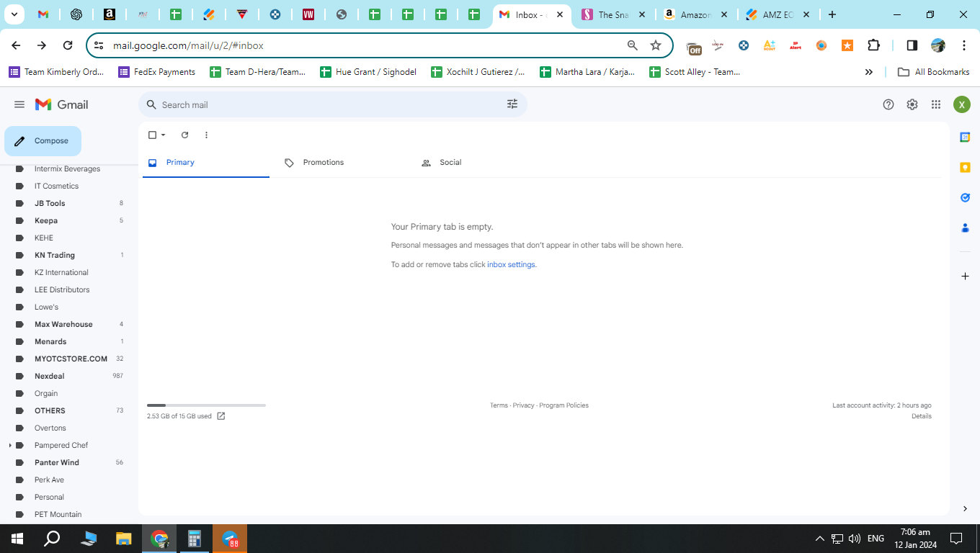Toggle the select-all messages checkbox
The height and width of the screenshot is (553, 980).
click(152, 135)
